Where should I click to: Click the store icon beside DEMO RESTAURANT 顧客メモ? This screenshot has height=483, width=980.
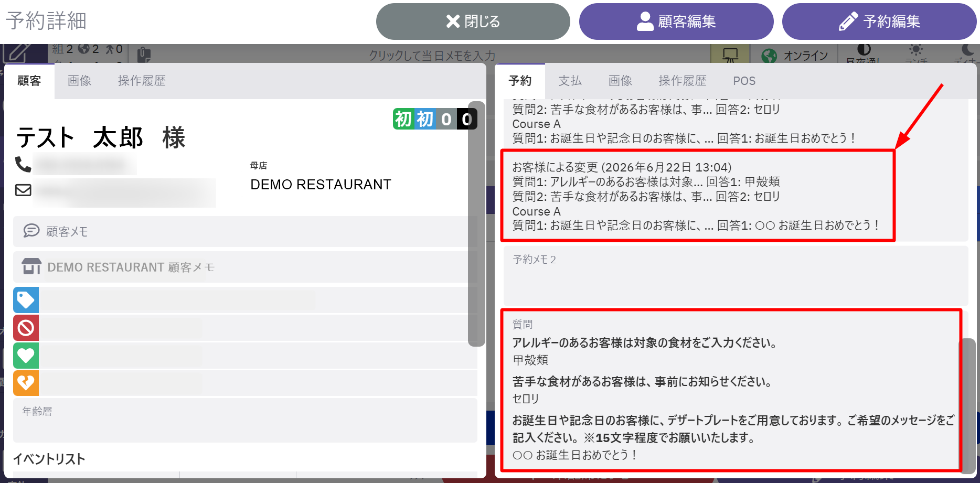(31, 266)
